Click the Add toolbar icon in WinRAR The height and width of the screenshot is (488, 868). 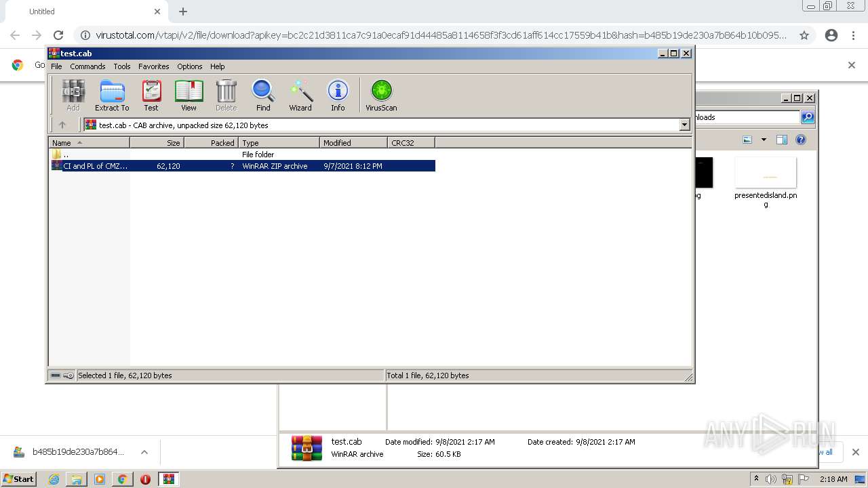tap(73, 96)
